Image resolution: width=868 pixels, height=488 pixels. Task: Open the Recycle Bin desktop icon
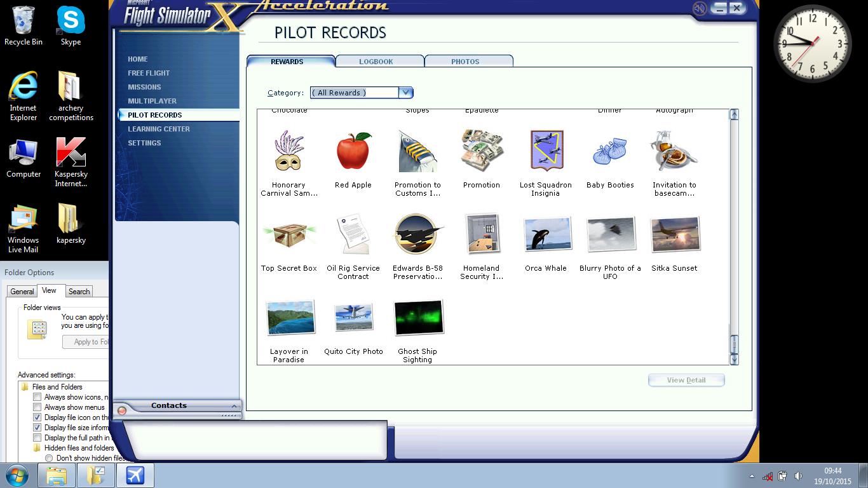pos(24,27)
